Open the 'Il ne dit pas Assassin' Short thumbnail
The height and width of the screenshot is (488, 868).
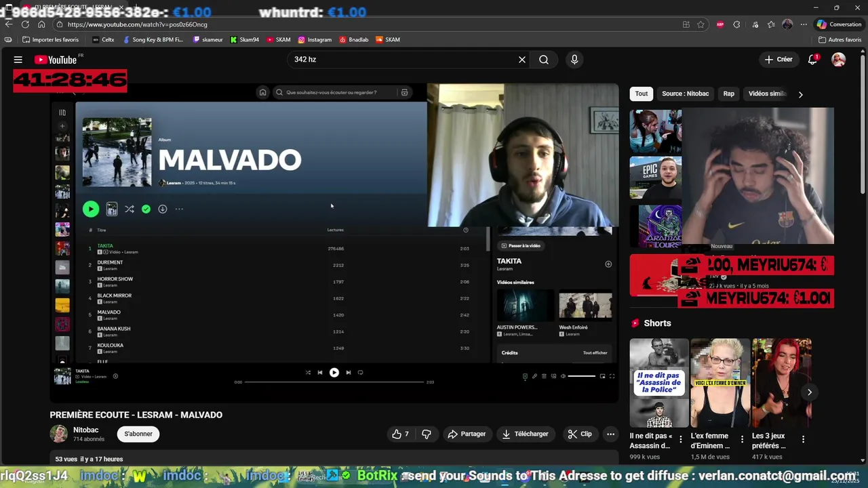(x=659, y=383)
